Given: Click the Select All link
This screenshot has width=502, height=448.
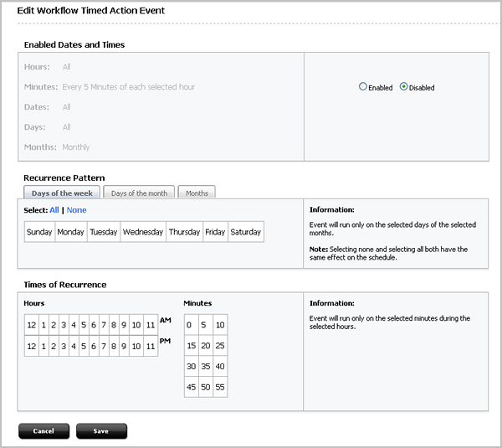Looking at the screenshot, I should click(54, 210).
